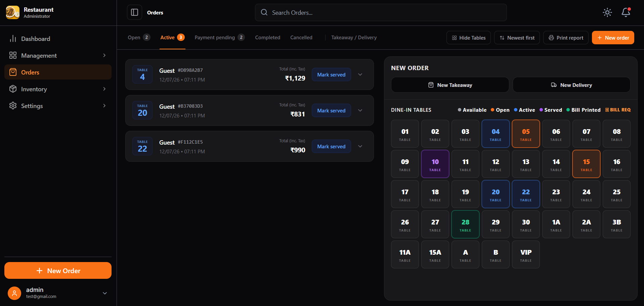Click the Available legend dot
The width and height of the screenshot is (644, 306).
pos(460,110)
